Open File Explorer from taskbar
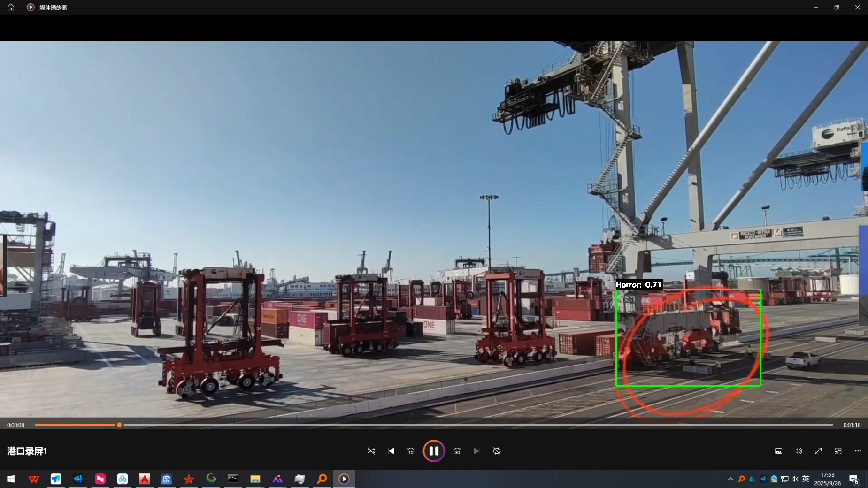The width and height of the screenshot is (868, 488). pos(255,479)
